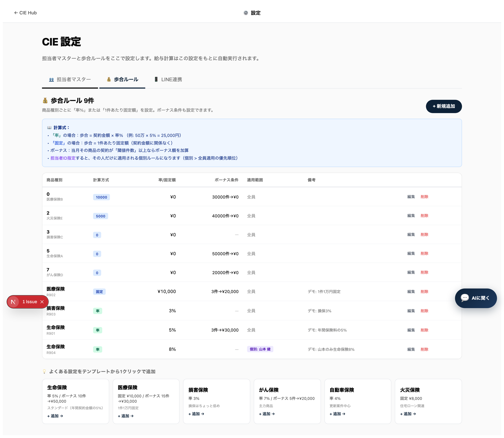
Task: Edit the 火災保険E rule
Action: pos(411,215)
